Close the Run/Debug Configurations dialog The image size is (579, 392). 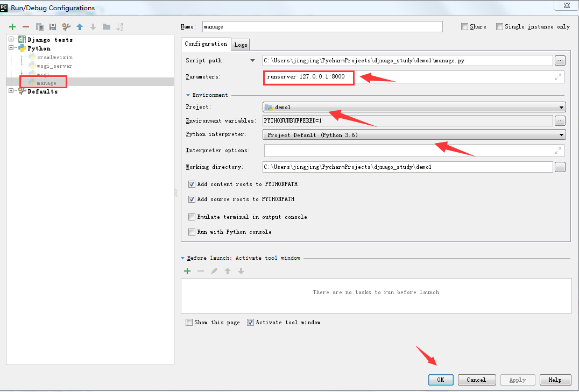point(567,5)
